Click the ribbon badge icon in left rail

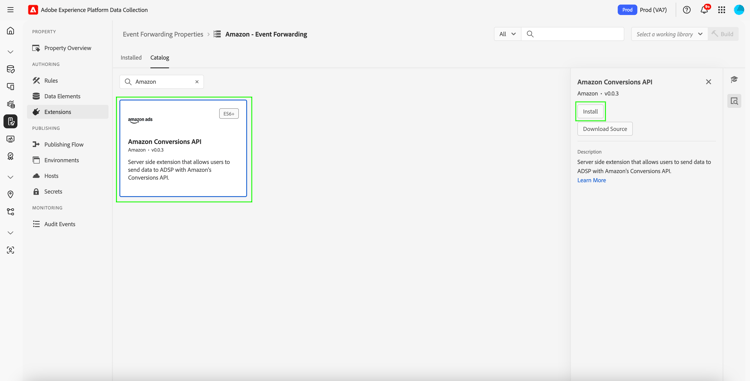point(11,156)
